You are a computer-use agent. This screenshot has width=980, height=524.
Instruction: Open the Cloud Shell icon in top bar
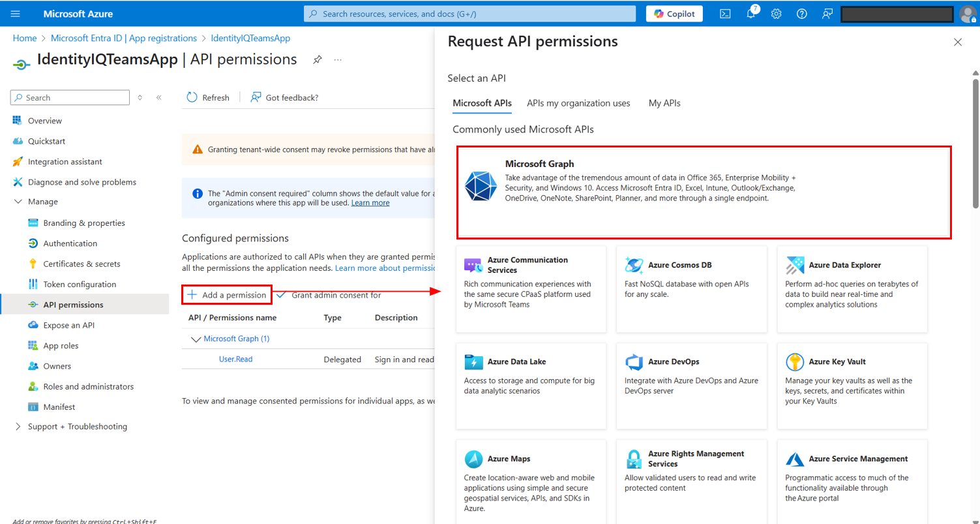click(x=725, y=14)
